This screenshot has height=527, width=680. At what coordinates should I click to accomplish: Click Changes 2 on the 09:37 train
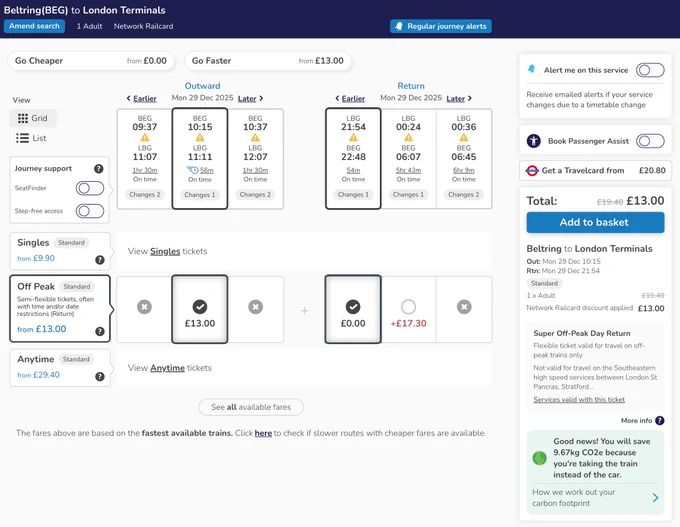click(145, 195)
